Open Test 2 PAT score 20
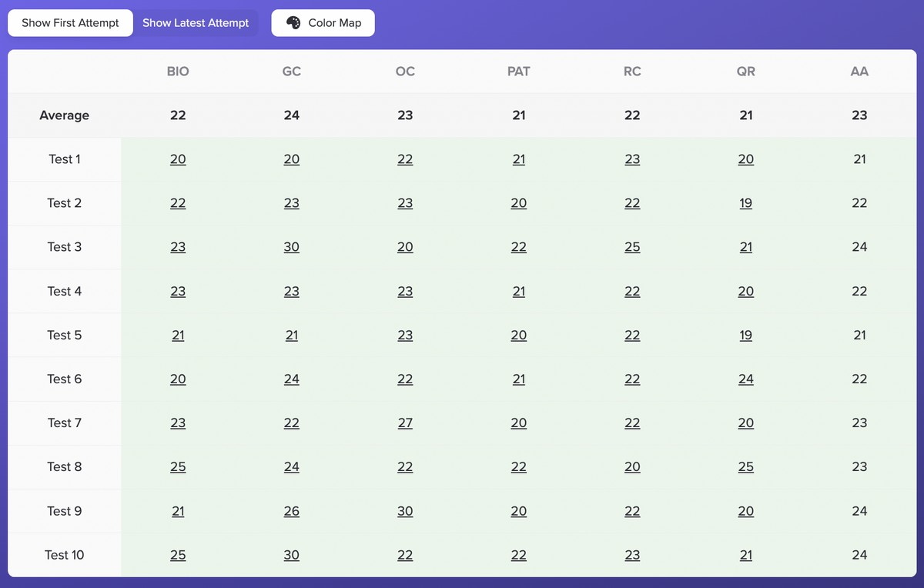This screenshot has height=588, width=924. coord(519,203)
